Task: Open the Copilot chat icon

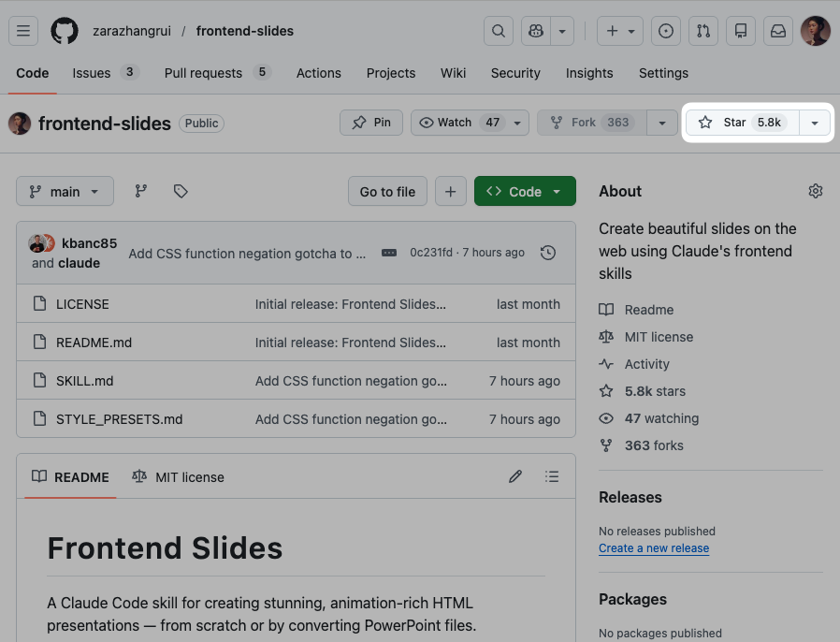Action: [x=536, y=31]
